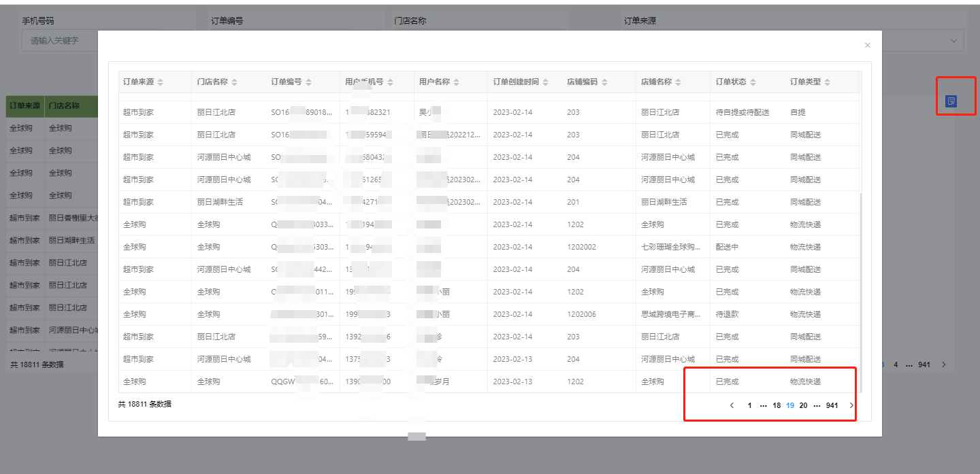
Task: Click sort icon next to 订单编号
Action: [x=308, y=82]
